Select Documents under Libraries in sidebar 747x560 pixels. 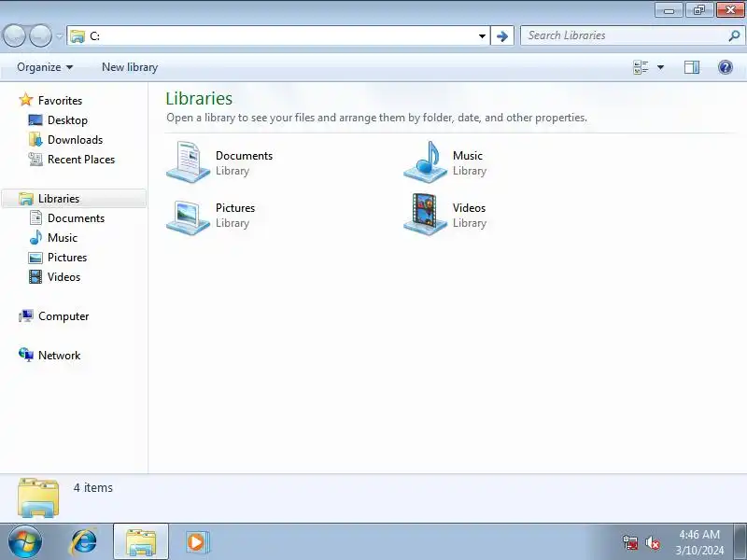coord(76,218)
